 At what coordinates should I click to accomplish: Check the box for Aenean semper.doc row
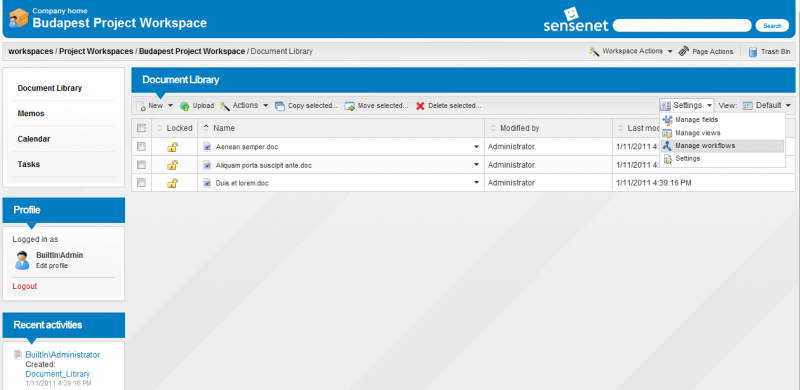(141, 147)
